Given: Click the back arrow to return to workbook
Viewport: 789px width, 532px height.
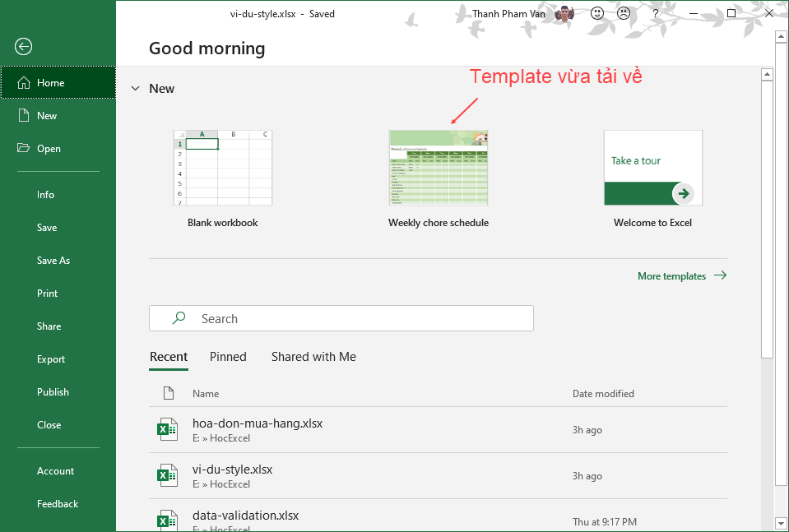Looking at the screenshot, I should 23,47.
